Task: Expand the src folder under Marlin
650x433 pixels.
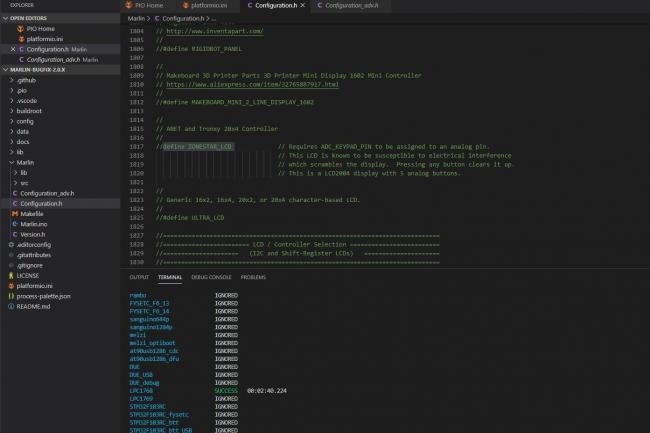Action: coord(24,182)
